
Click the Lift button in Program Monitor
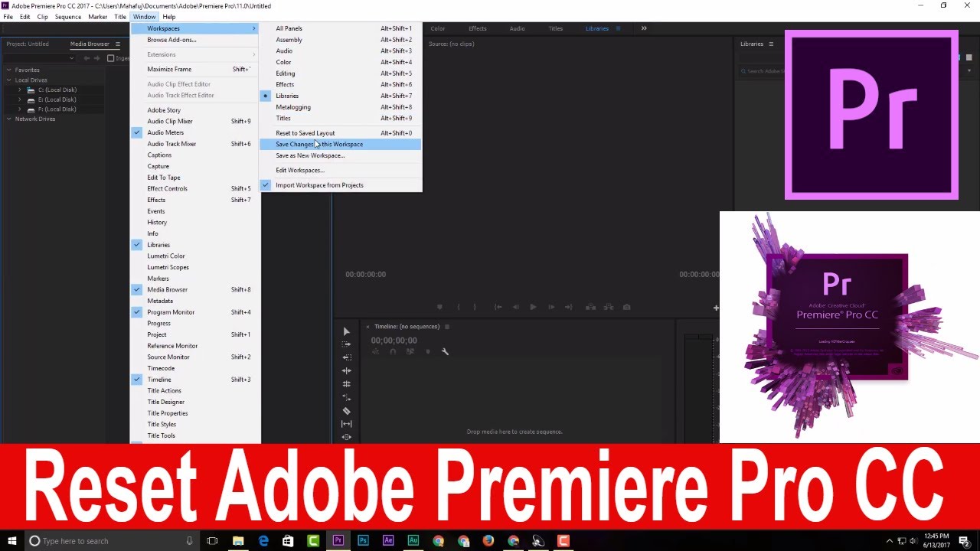591,307
